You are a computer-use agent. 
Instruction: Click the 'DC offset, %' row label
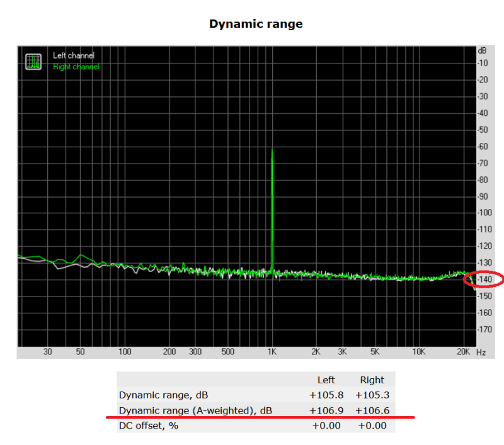click(147, 425)
